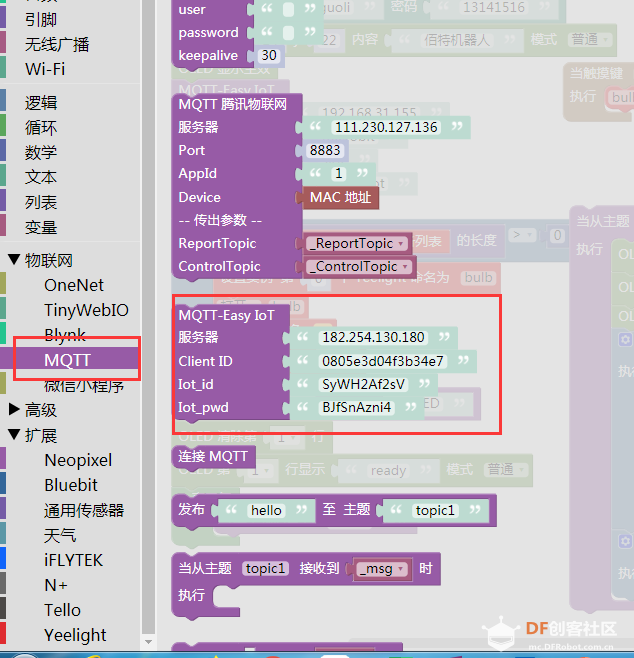Edit the Iot_id value SyWH2Af2sV
Screen dimensions: 634x658
click(363, 384)
